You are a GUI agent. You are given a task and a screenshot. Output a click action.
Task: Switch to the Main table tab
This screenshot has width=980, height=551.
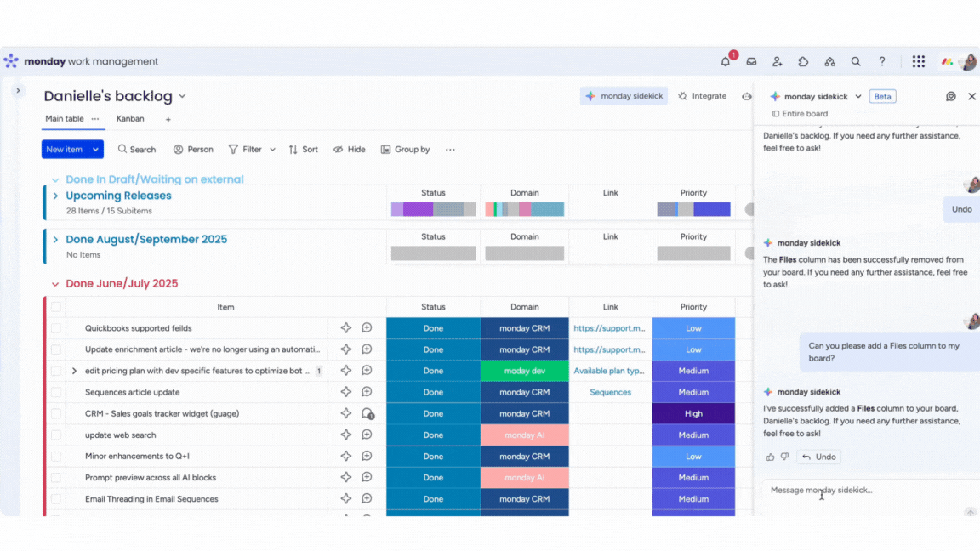[65, 119]
